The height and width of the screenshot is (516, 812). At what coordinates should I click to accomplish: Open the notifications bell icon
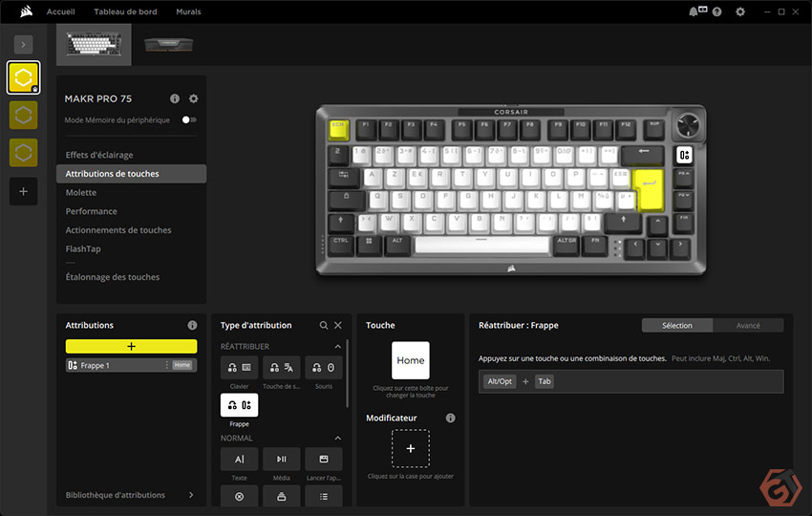694,11
